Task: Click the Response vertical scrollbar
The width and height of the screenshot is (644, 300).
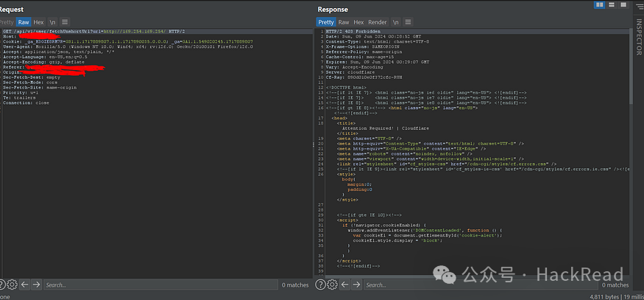Action: [631, 66]
